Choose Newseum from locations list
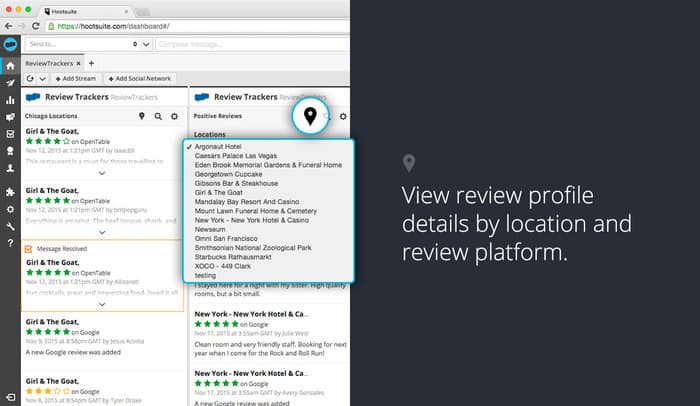 tap(210, 230)
